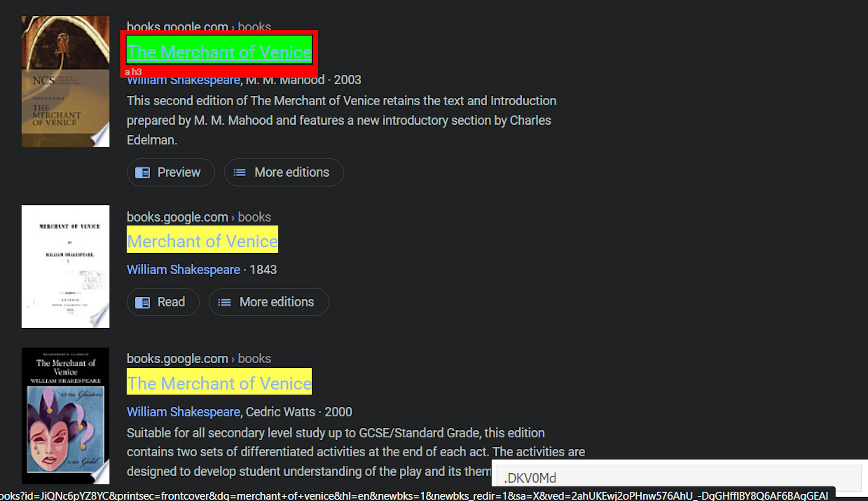Viewport: 868px width, 501px height.
Task: Click the highlighted h3 tag label
Action: (134, 72)
